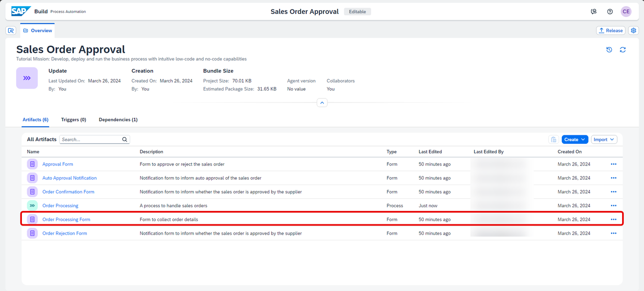Click 'Form to collect order details' description
This screenshot has width=644, height=291.
click(169, 220)
